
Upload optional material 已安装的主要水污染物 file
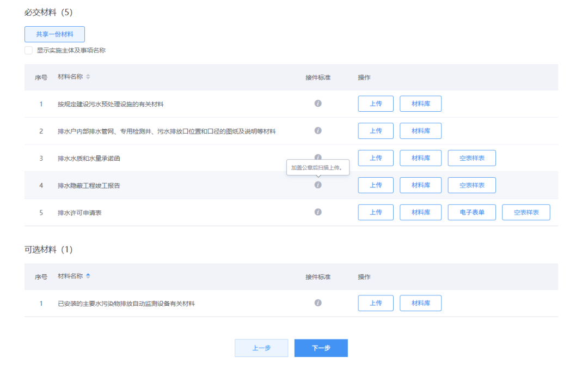pos(376,303)
